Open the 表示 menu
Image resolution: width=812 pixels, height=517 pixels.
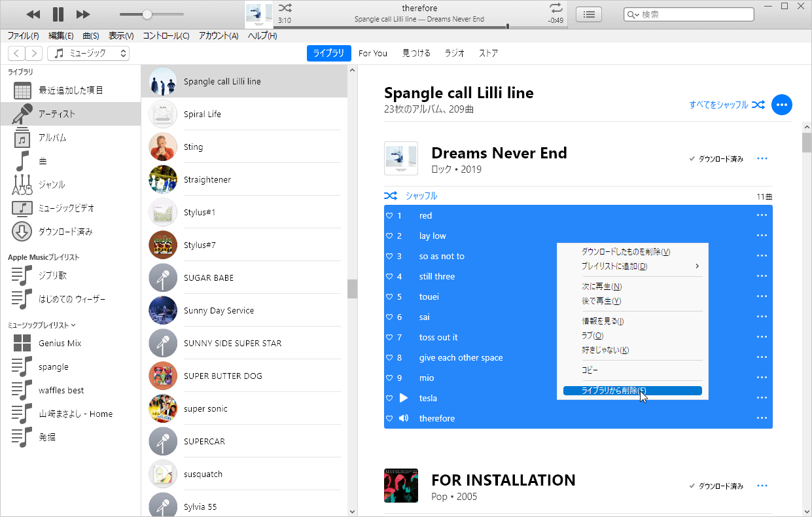point(121,36)
